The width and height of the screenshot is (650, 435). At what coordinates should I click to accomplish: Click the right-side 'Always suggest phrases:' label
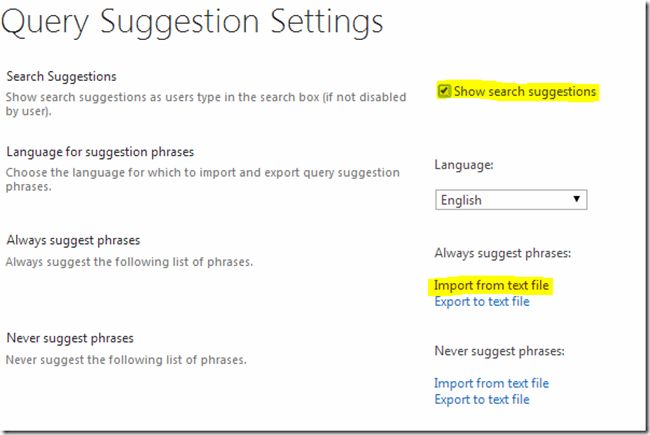(x=500, y=253)
